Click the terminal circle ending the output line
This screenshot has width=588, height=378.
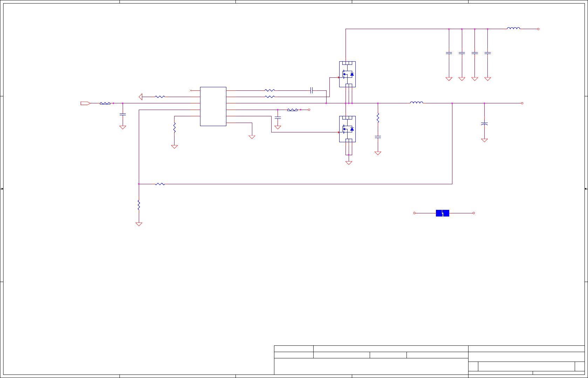coord(522,103)
